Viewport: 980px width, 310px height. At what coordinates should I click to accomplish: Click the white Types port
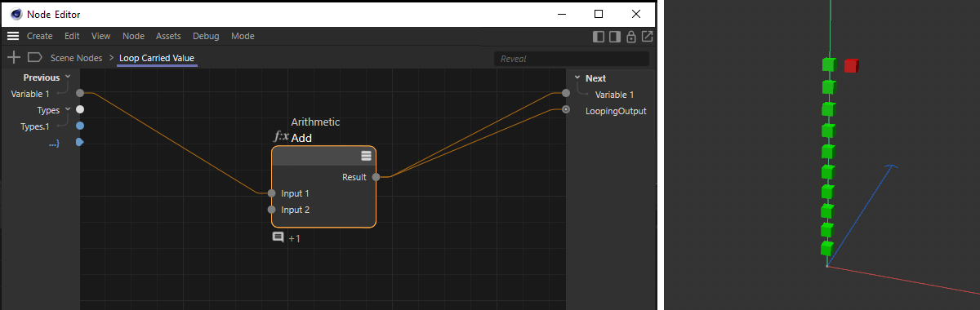tap(79, 109)
